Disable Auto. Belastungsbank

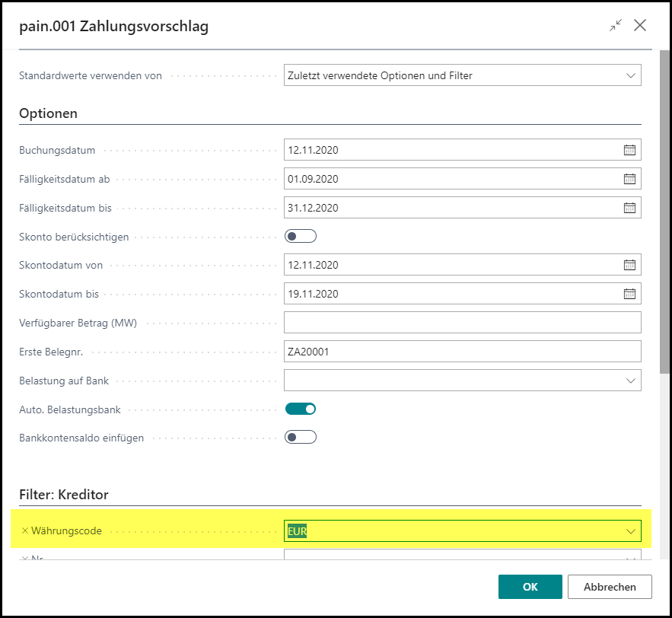click(x=300, y=409)
